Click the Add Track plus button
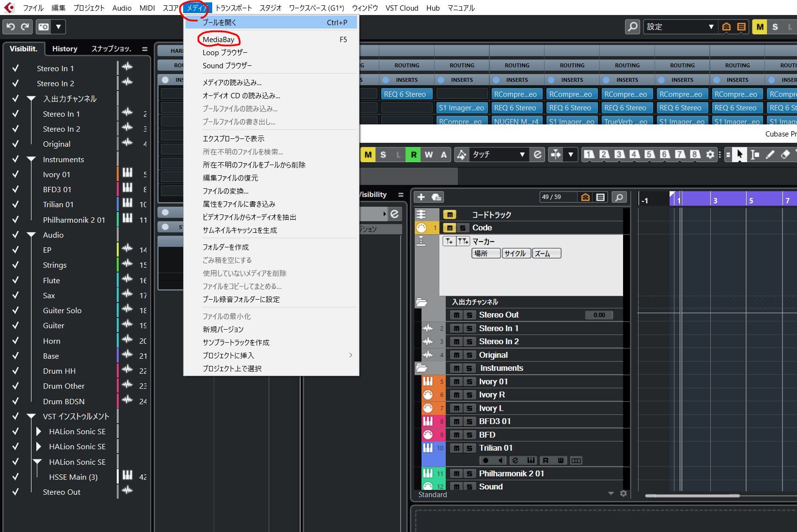797x532 pixels. tap(421, 197)
